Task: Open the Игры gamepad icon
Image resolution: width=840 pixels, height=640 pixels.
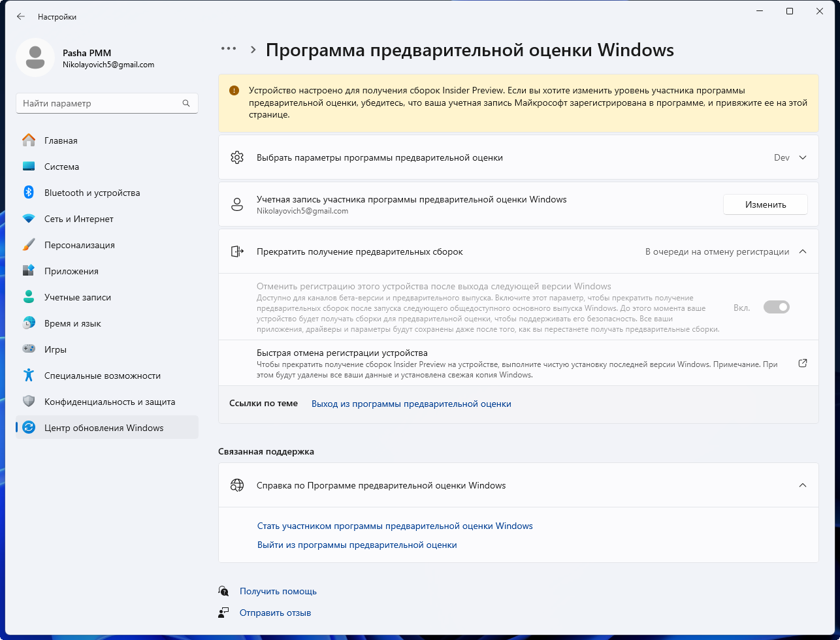Action: click(29, 349)
